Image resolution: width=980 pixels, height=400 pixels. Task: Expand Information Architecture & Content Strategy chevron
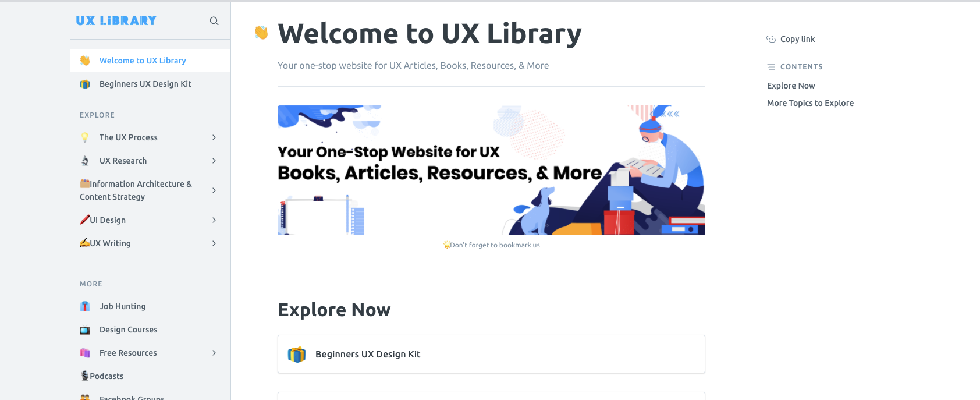pyautogui.click(x=214, y=190)
